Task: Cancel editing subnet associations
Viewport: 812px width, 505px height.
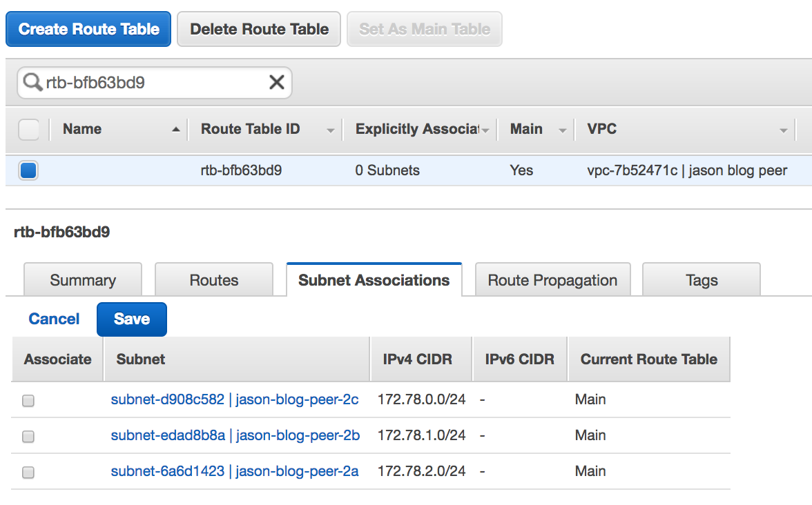Action: (54, 319)
